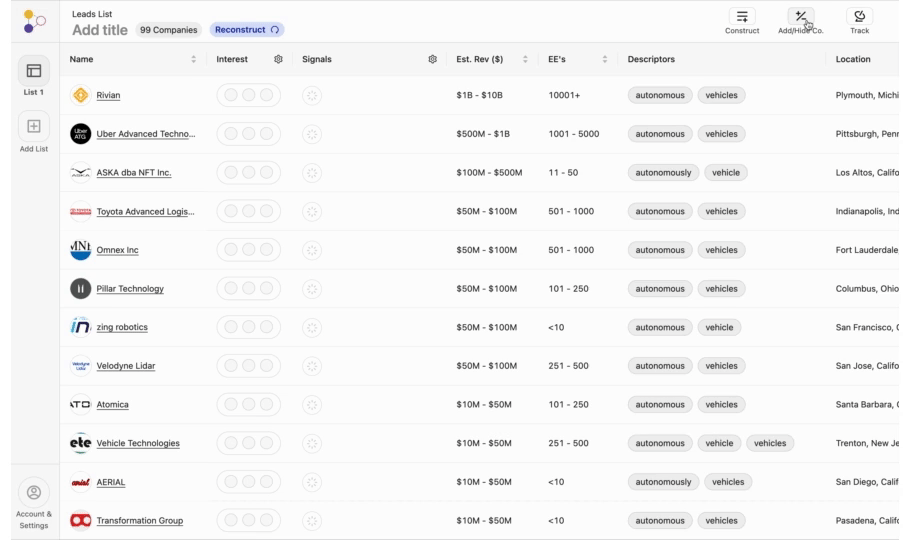This screenshot has height=540, width=910.
Task: Open the Construct tool
Action: point(742,21)
